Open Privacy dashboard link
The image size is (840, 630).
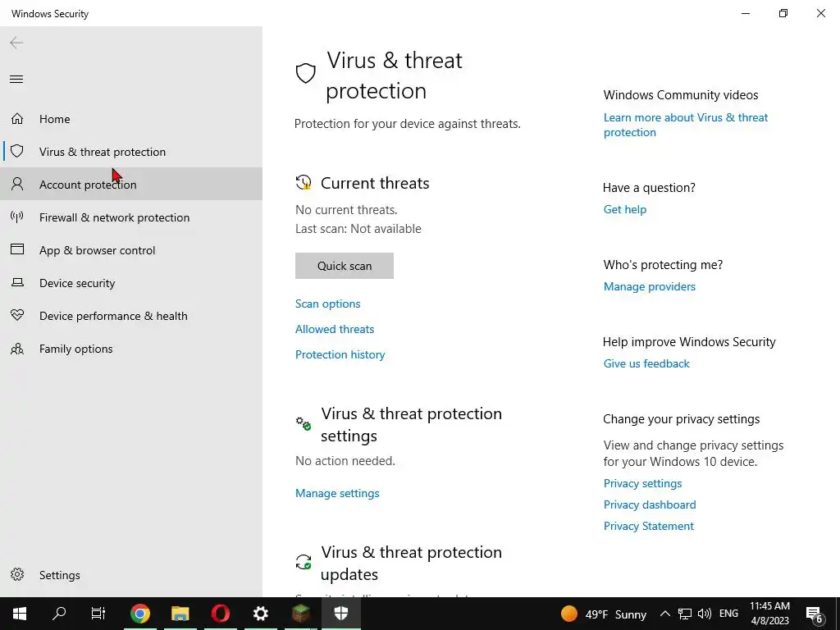tap(650, 504)
